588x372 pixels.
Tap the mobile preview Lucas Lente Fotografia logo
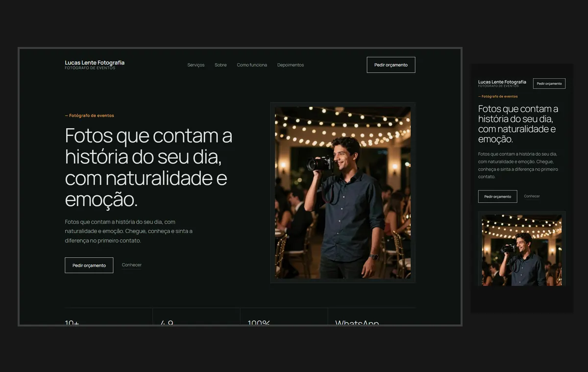(502, 83)
